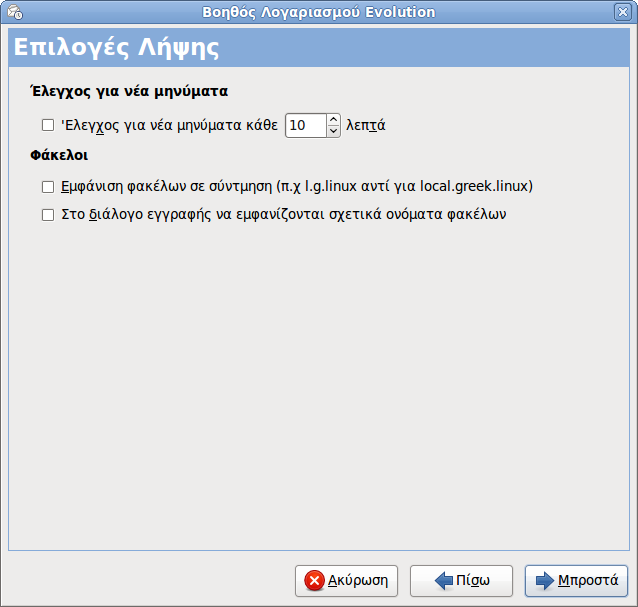Open the window menu icon in the title bar
Screen dimensions: 638x607
15,12
